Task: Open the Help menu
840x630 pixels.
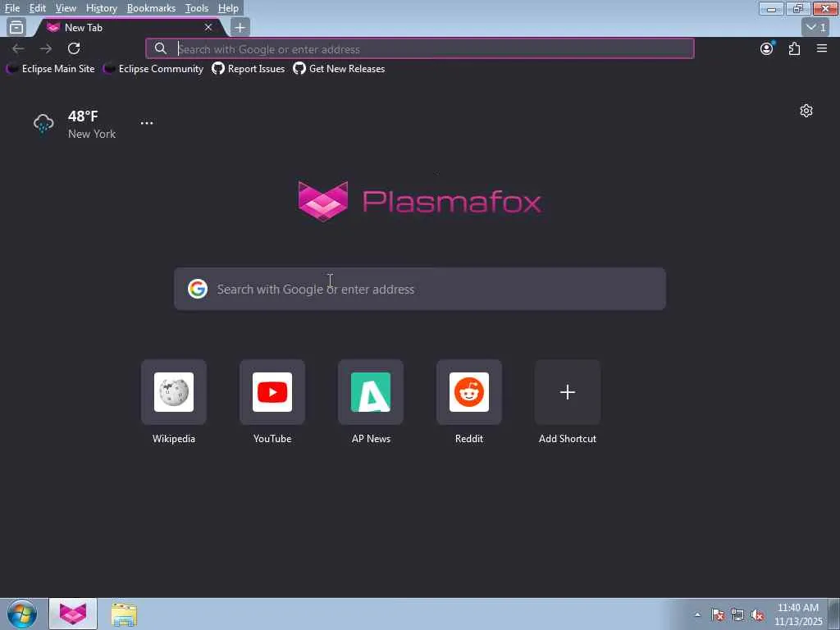Action: (x=228, y=8)
